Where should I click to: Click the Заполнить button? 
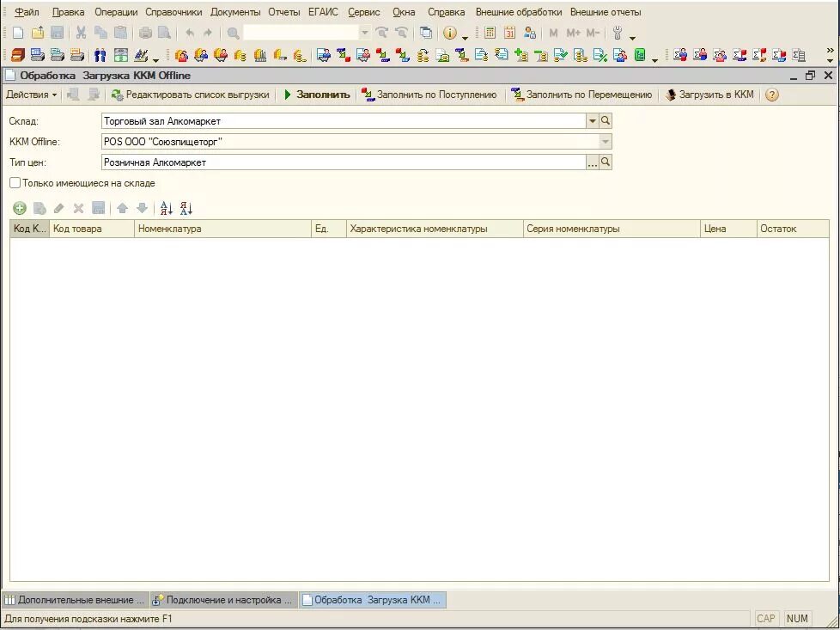coord(317,95)
